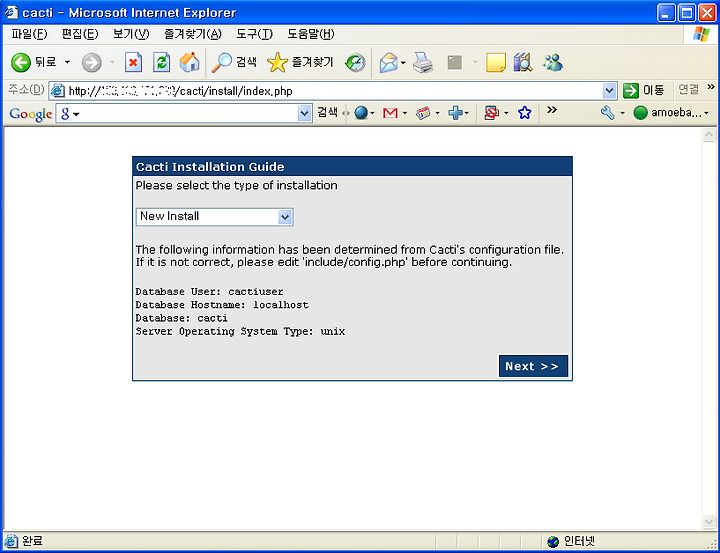The image size is (720, 553).
Task: Click the Windows flag logo icon
Action: [701, 34]
